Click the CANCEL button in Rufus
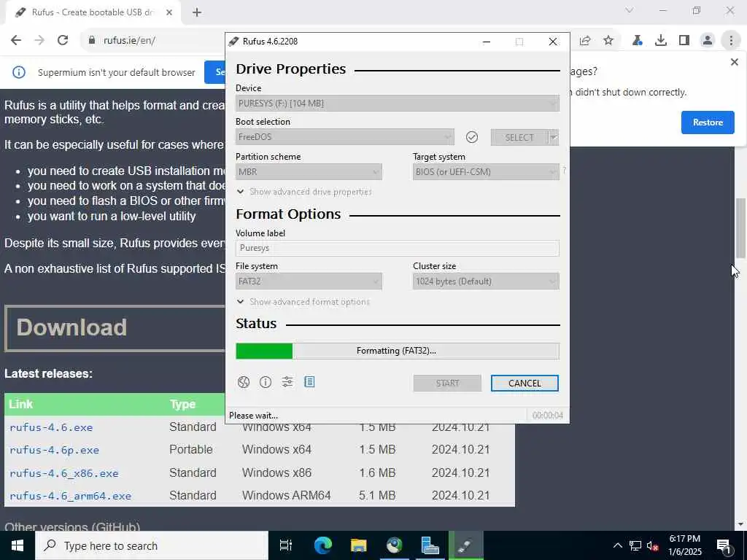747x560 pixels. [525, 384]
